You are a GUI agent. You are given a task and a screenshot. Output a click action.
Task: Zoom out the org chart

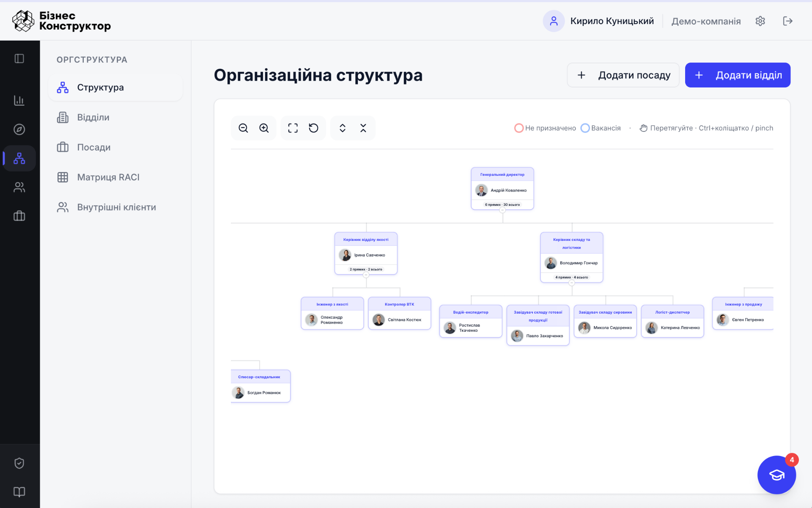pyautogui.click(x=243, y=128)
